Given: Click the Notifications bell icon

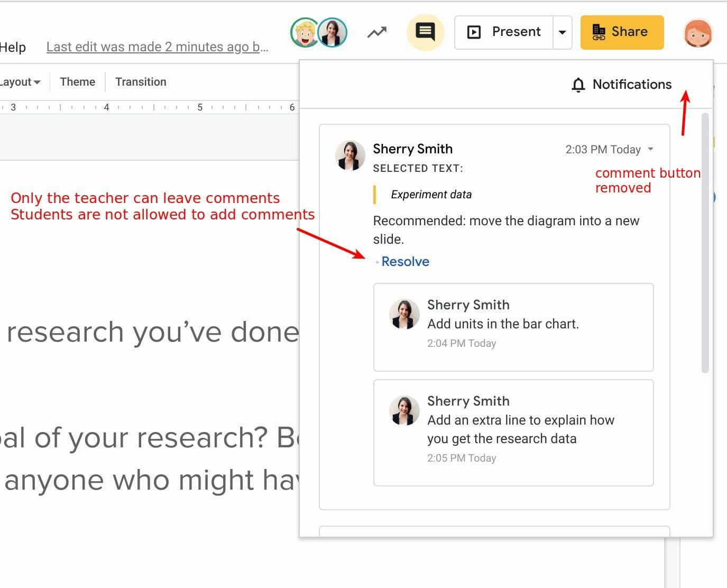Looking at the screenshot, I should tap(578, 84).
